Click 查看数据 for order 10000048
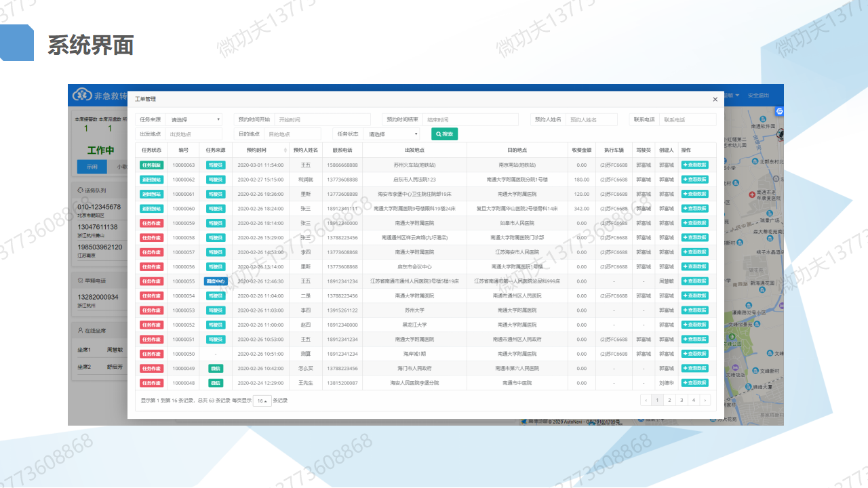868x488 pixels. [x=694, y=383]
